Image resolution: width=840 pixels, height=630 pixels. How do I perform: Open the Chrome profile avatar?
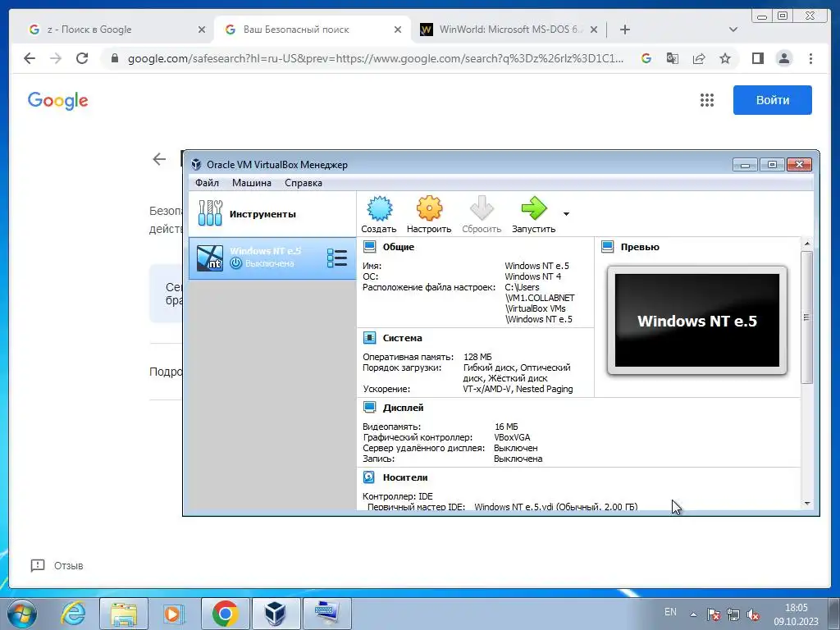pos(783,58)
